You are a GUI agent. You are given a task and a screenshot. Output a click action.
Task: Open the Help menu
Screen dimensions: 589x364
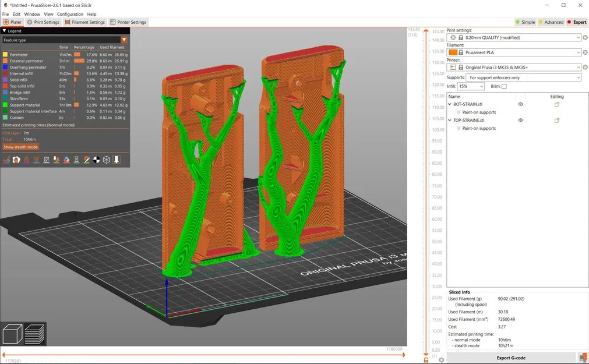pos(91,14)
